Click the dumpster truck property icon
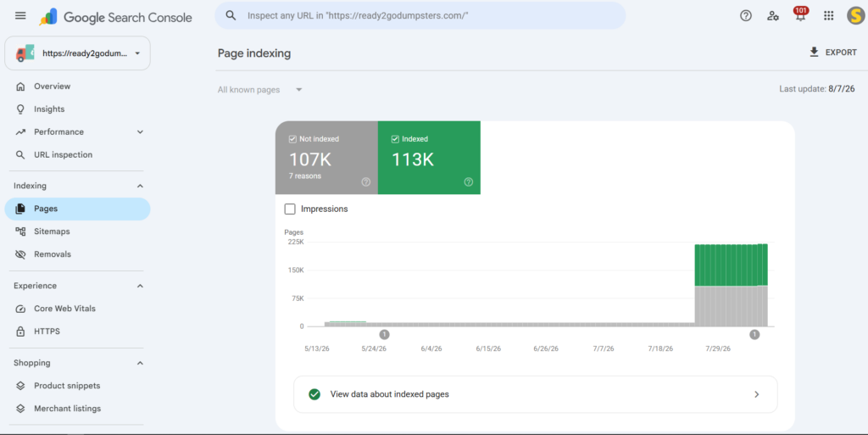The height and width of the screenshot is (435, 868). tap(25, 53)
